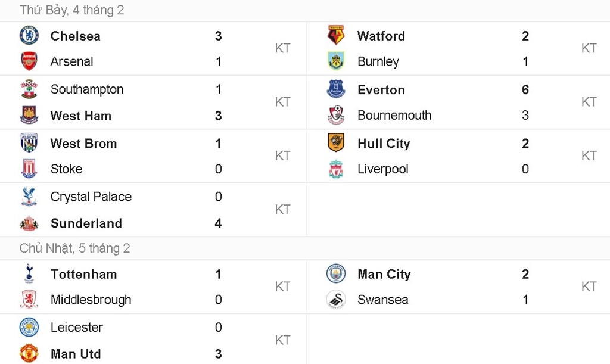Click the Crystal Palace eagle badge
610x364 pixels.
[29, 197]
